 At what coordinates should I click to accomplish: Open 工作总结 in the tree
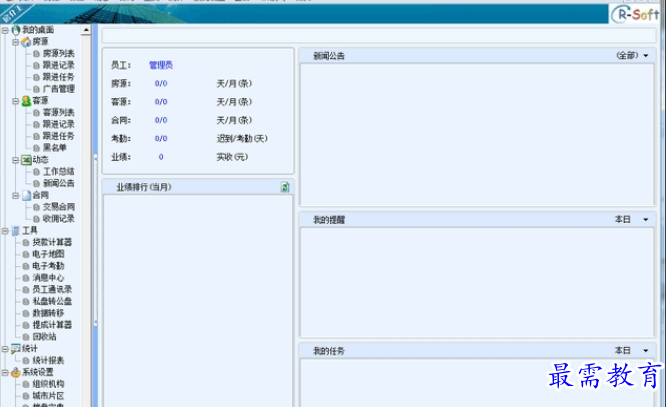[x=59, y=171]
